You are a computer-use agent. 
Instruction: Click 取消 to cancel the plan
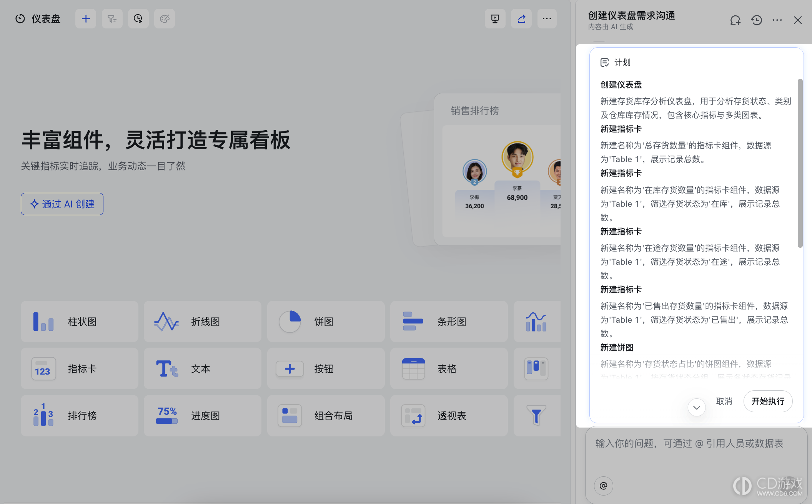(724, 401)
